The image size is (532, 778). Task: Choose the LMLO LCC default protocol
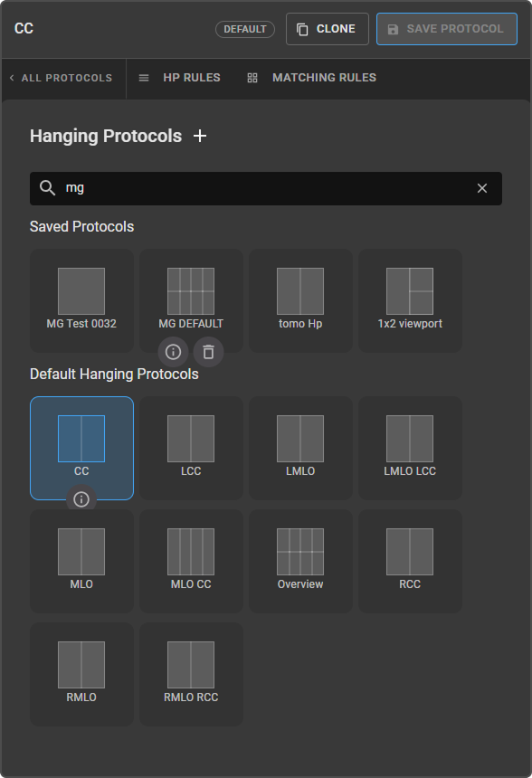pyautogui.click(x=411, y=448)
